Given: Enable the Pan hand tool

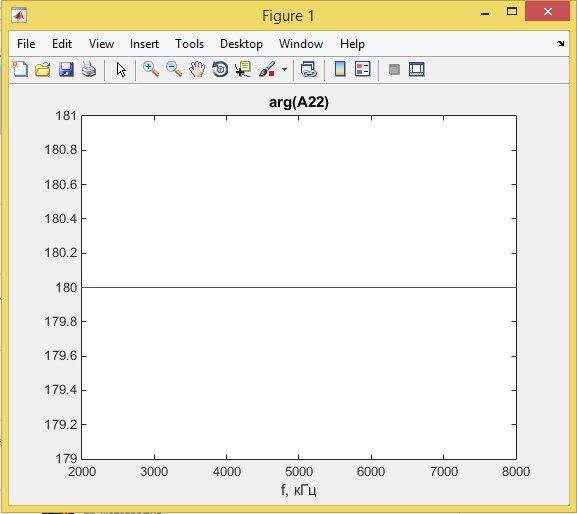Looking at the screenshot, I should [197, 69].
